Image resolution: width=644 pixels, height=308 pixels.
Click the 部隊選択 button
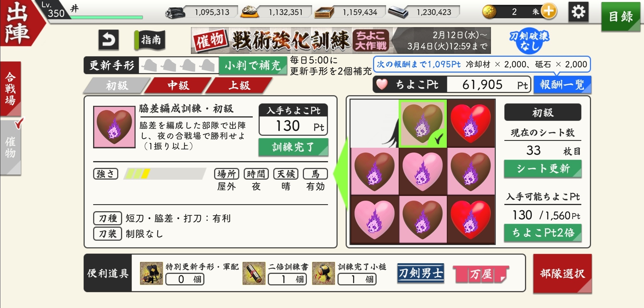click(563, 273)
